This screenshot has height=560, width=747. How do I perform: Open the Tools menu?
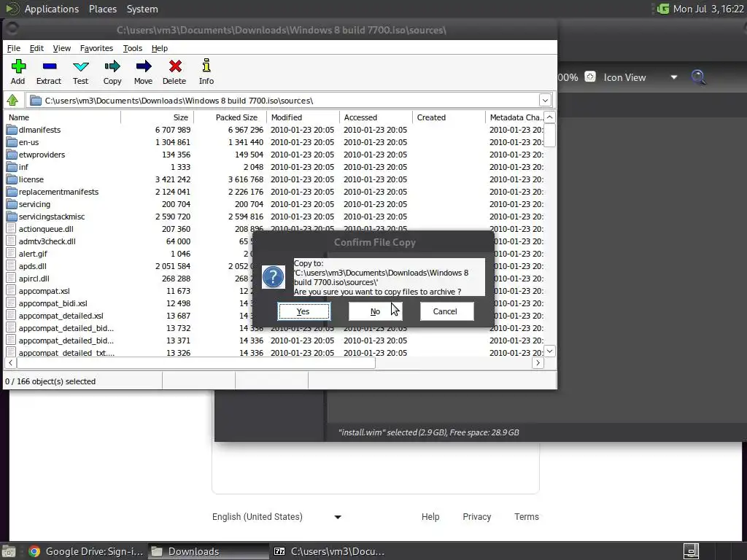tap(133, 48)
